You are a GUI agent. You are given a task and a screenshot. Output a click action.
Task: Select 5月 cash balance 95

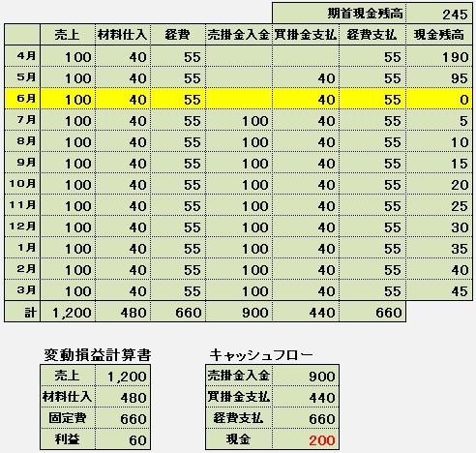(x=439, y=77)
